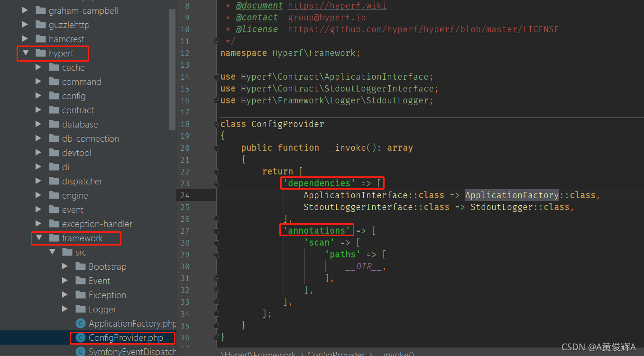Select the engine folder icon
The height and width of the screenshot is (356, 644).
[x=54, y=195]
